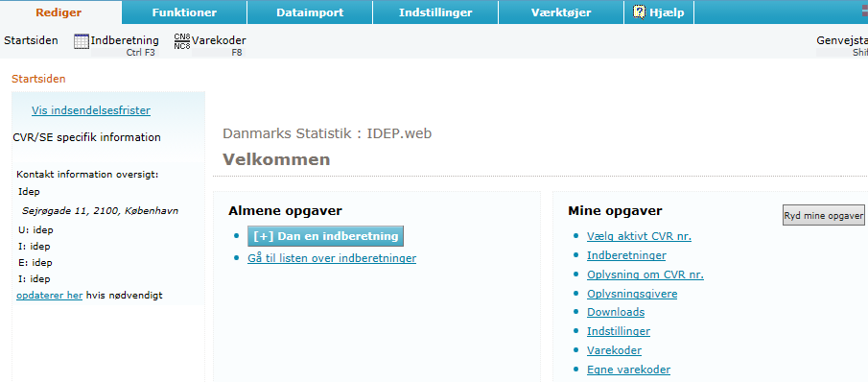Click the CN8 Varekoder icon
Screen dimensions: 868x382
click(x=182, y=41)
